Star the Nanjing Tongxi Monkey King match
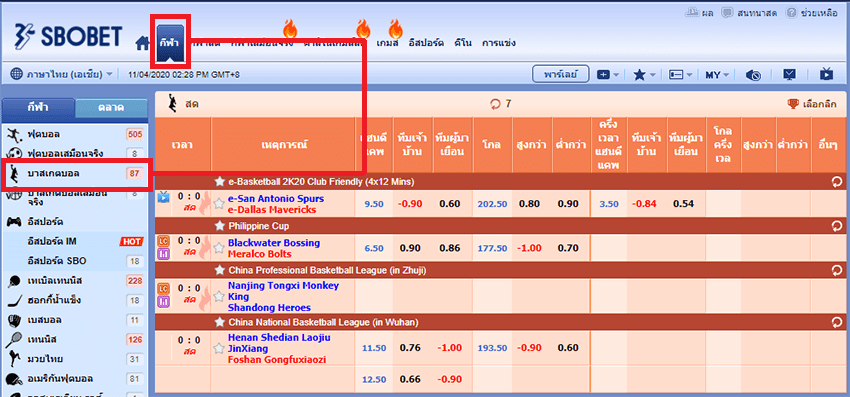This screenshot has height=397, width=850. point(219,296)
